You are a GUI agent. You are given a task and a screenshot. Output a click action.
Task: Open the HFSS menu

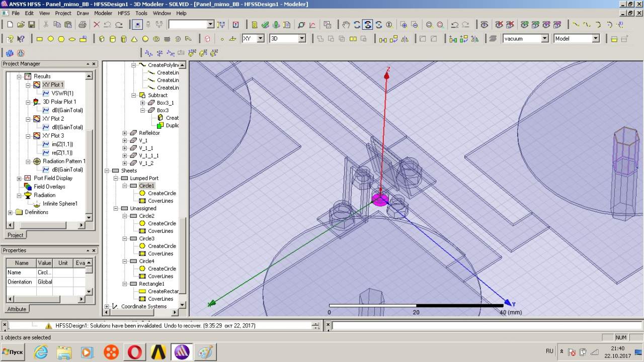click(124, 13)
